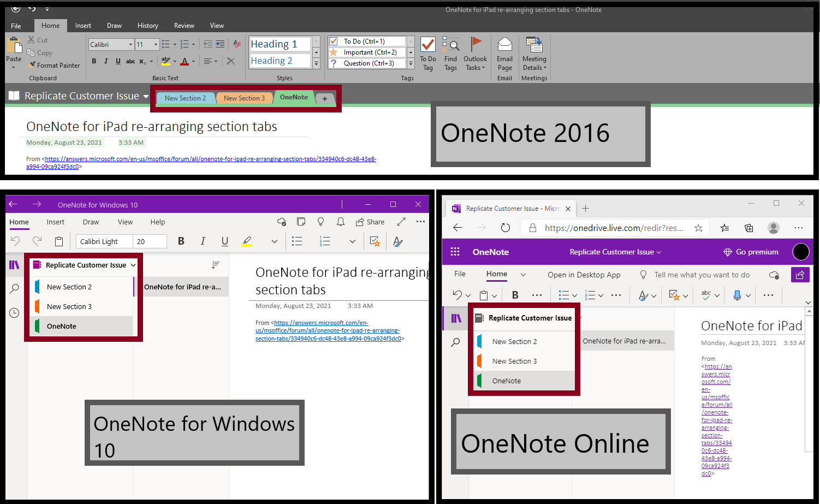
Task: Open the app launcher grid in OneNote Online
Action: click(x=455, y=252)
